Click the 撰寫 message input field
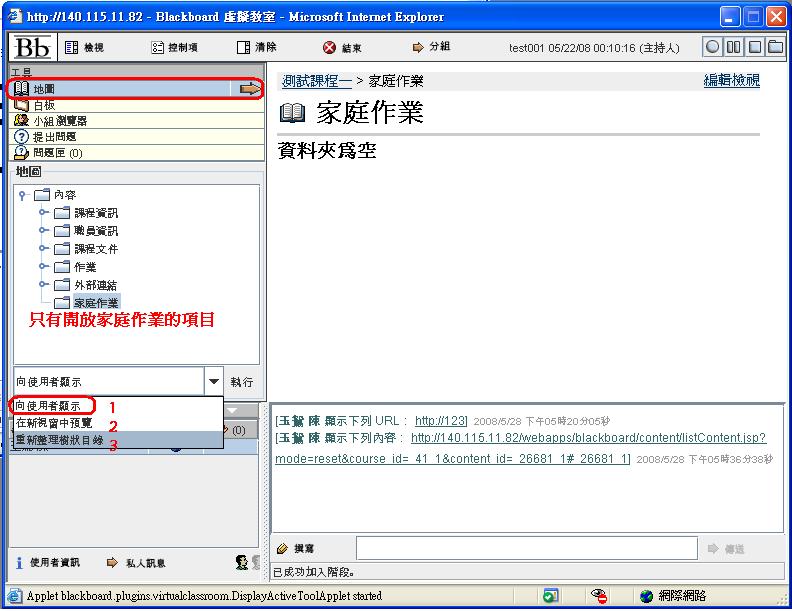The height and width of the screenshot is (611, 792). coord(526,548)
